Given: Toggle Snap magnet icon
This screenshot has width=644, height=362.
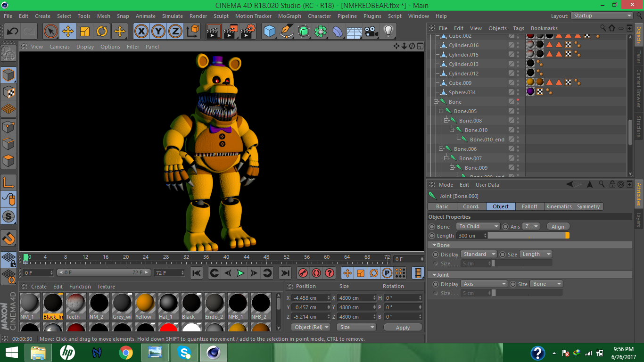Looking at the screenshot, I should [8, 239].
